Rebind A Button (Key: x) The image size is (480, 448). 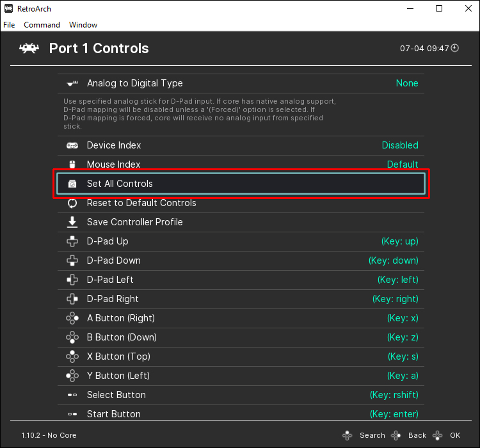[x=241, y=318]
